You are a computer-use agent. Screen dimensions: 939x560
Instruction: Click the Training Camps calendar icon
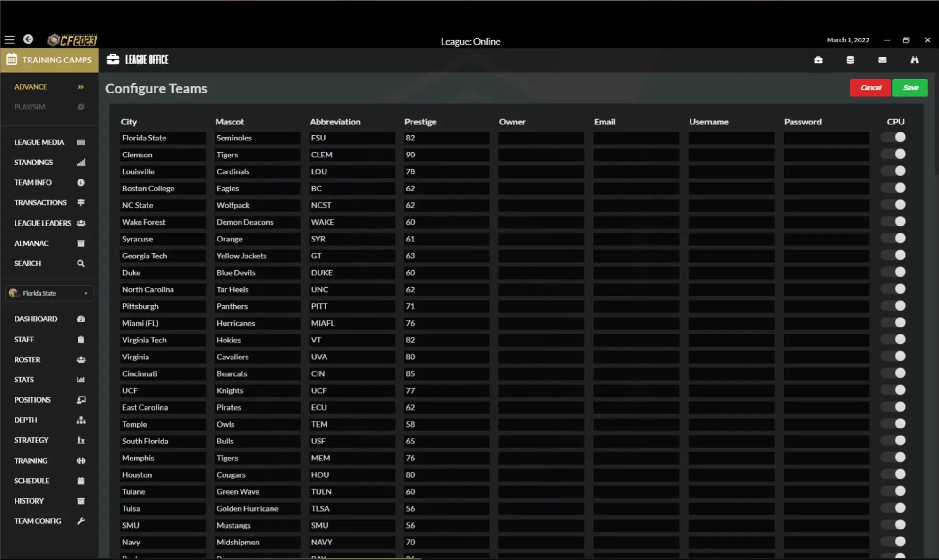point(12,60)
